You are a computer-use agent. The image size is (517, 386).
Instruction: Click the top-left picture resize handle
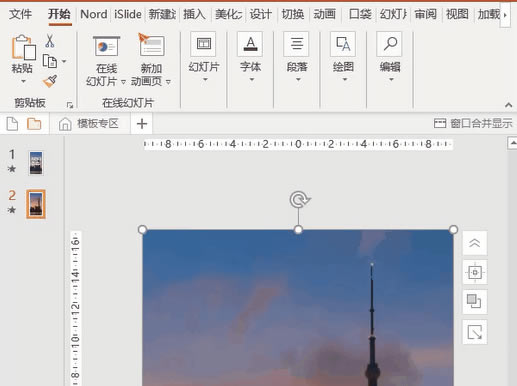pos(142,229)
